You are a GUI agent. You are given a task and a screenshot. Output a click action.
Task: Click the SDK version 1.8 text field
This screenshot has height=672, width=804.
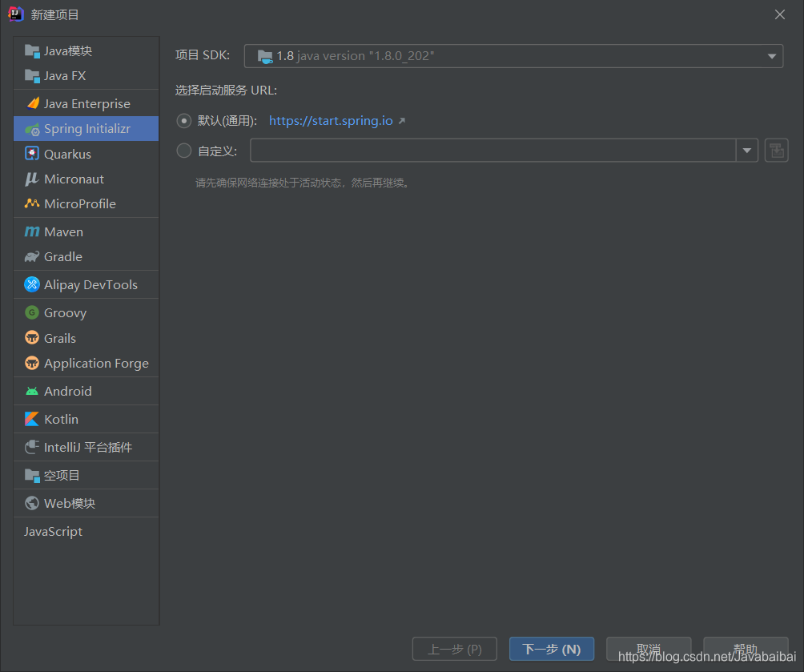click(514, 56)
